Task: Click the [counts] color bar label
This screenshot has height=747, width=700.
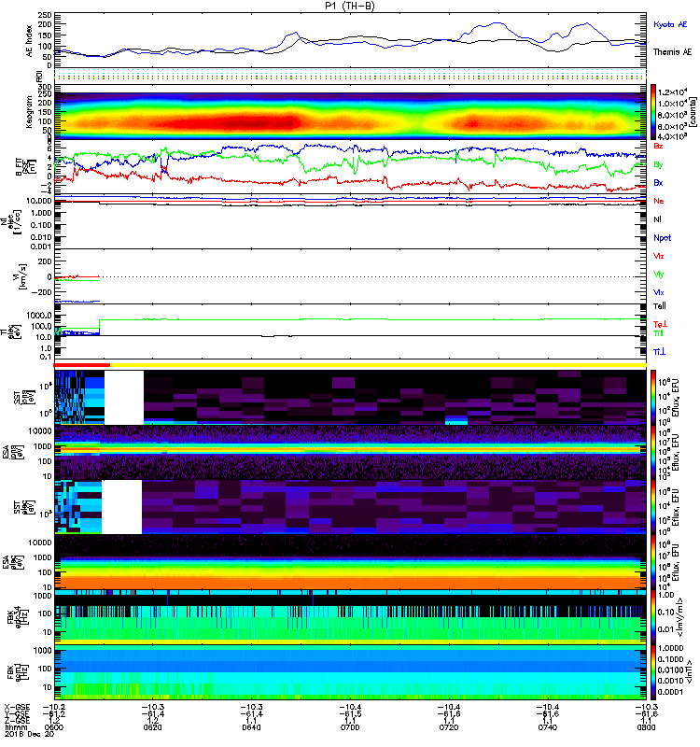Action: pyautogui.click(x=693, y=112)
